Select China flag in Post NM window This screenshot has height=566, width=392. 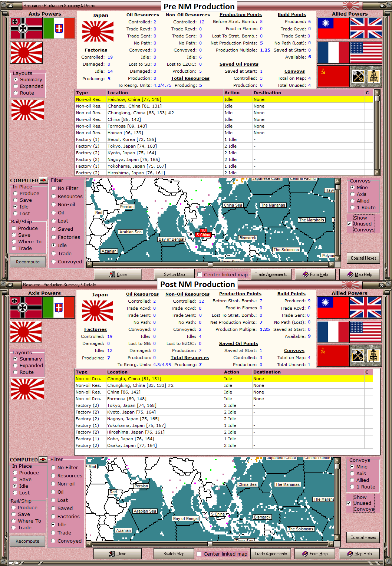click(333, 307)
